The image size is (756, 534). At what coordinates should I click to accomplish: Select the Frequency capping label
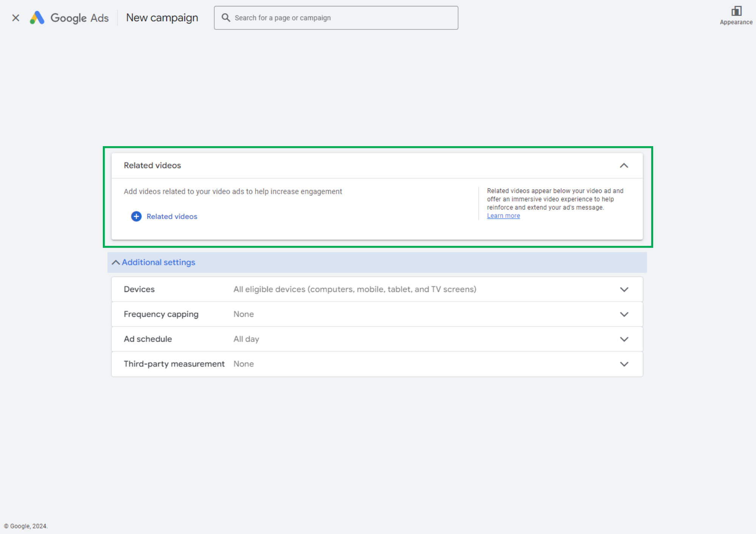coord(161,314)
